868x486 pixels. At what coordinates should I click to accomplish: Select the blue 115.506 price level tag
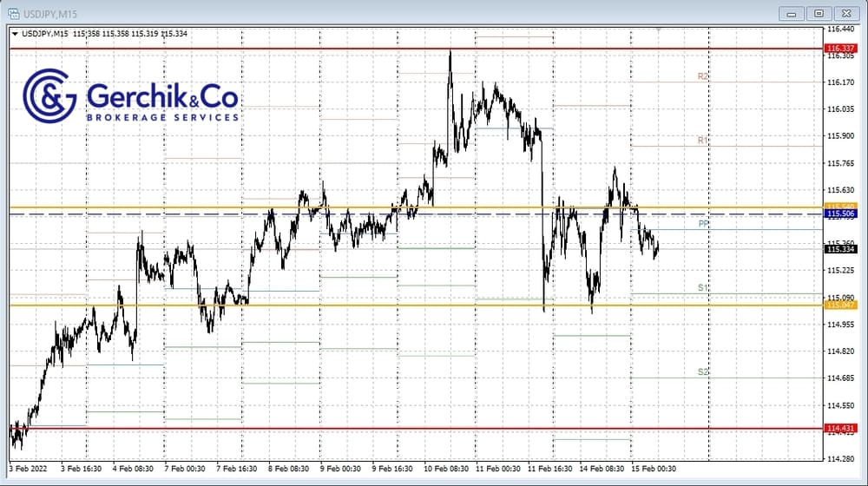pyautogui.click(x=841, y=213)
